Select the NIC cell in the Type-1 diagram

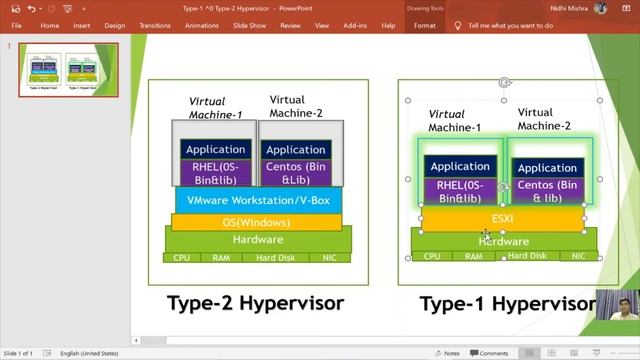pyautogui.click(x=578, y=256)
